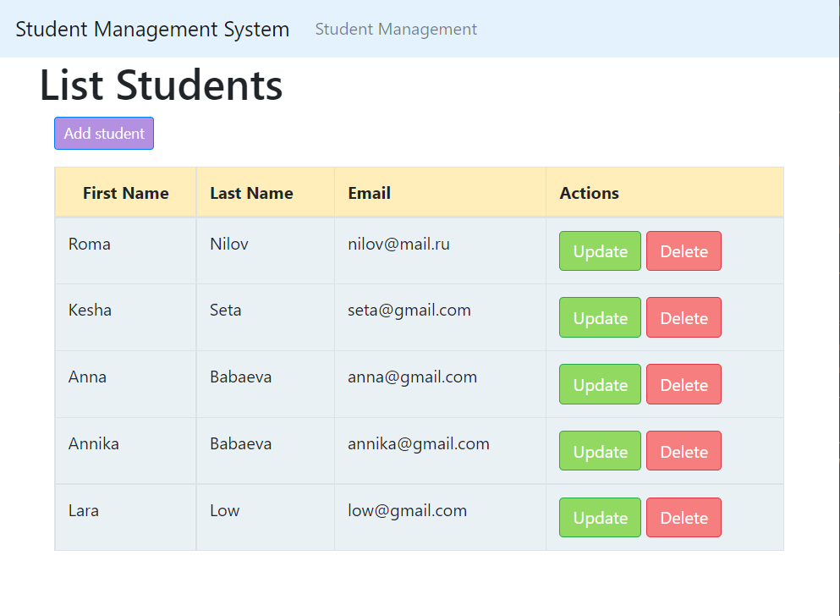840x616 pixels.
Task: Delete Lara Low from the table
Action: click(683, 517)
